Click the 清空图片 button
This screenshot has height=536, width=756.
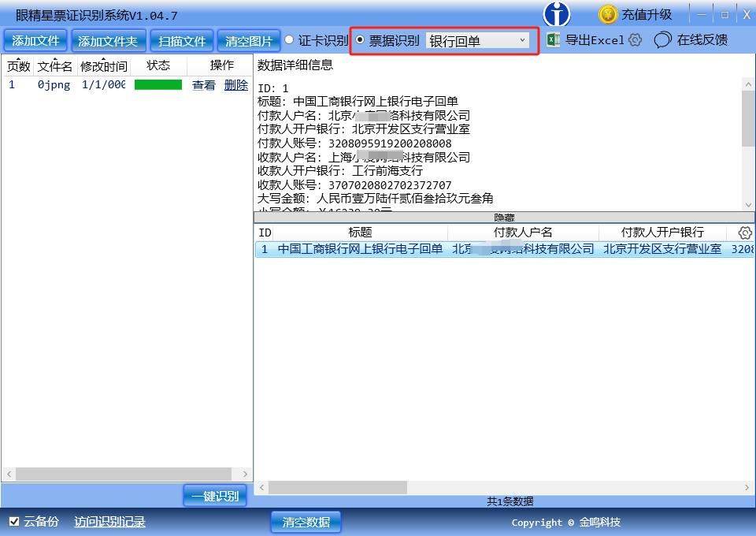coord(248,40)
